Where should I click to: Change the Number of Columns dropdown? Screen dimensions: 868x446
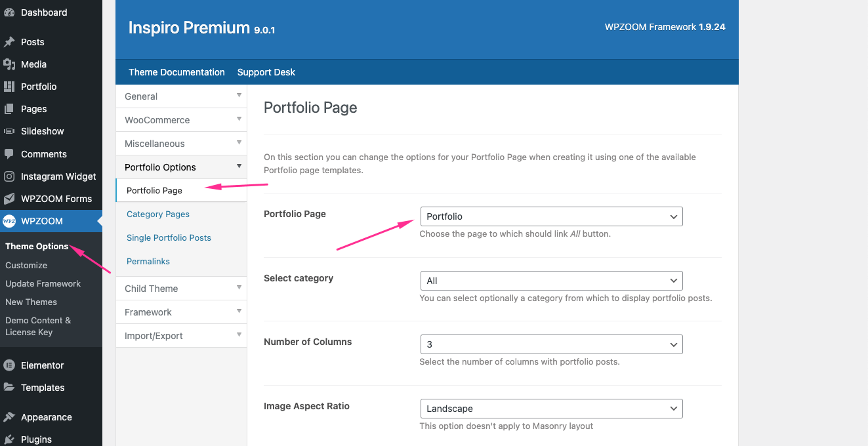[551, 344]
